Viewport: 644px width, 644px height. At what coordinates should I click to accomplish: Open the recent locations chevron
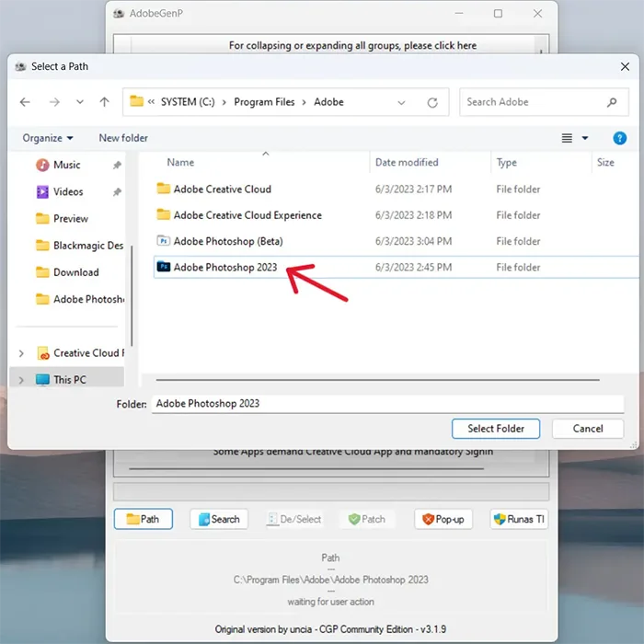coord(80,102)
